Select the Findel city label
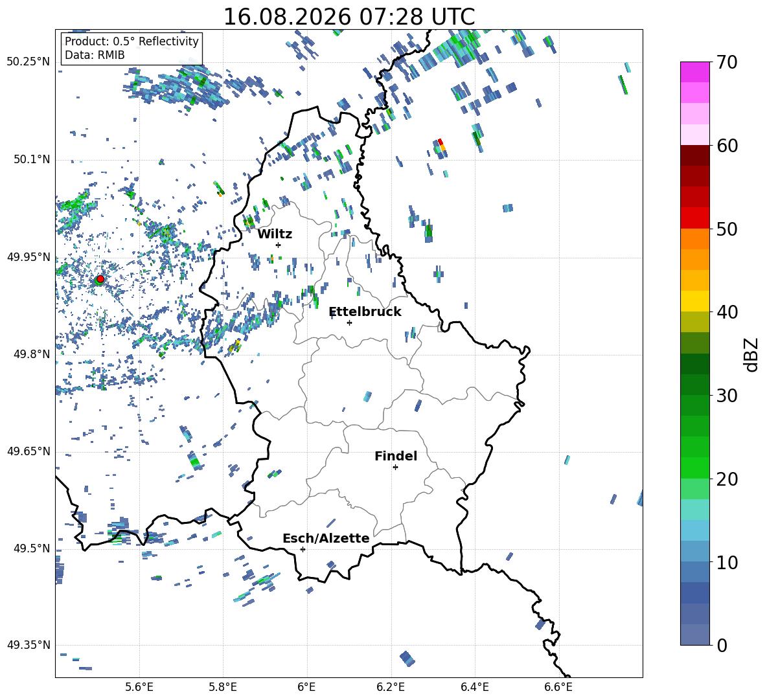767x700 pixels. 396,456
